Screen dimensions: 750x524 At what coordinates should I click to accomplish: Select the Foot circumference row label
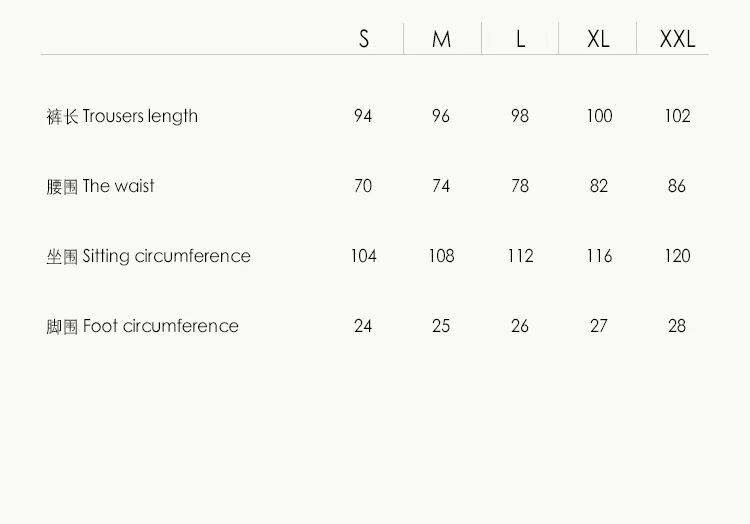coord(142,326)
